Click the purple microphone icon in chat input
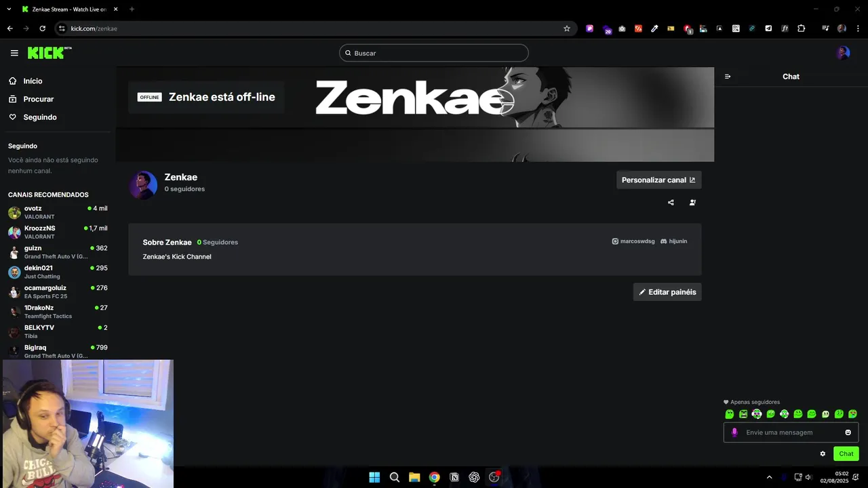 [x=734, y=432]
